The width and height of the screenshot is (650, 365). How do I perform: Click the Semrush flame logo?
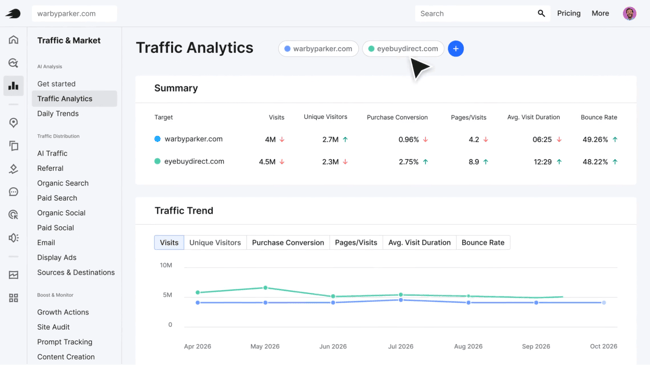[13, 14]
